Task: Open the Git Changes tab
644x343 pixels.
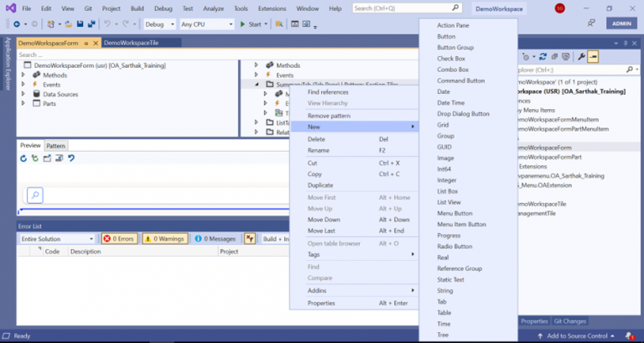Action: pos(569,321)
